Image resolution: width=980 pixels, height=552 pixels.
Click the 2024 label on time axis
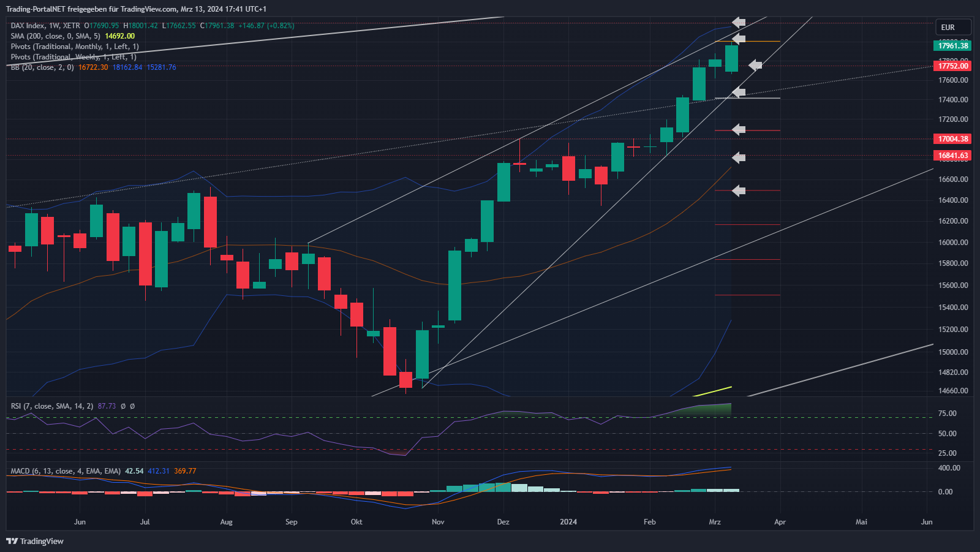568,522
